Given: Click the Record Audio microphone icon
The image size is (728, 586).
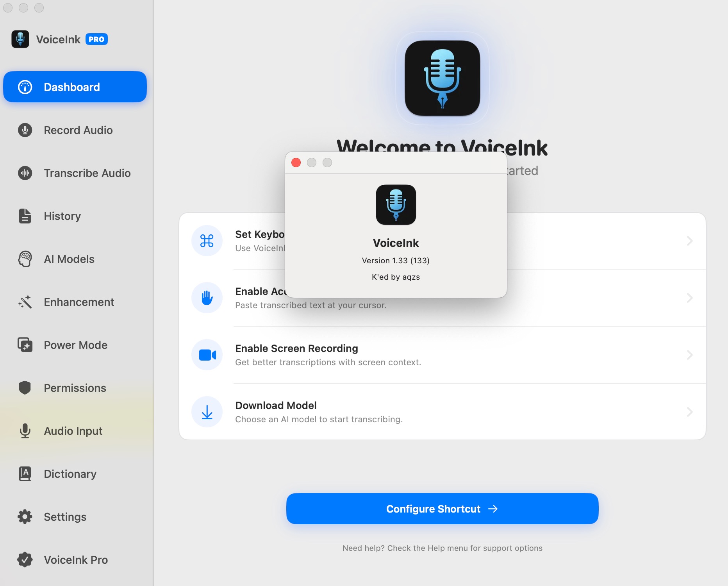Looking at the screenshot, I should coord(25,130).
